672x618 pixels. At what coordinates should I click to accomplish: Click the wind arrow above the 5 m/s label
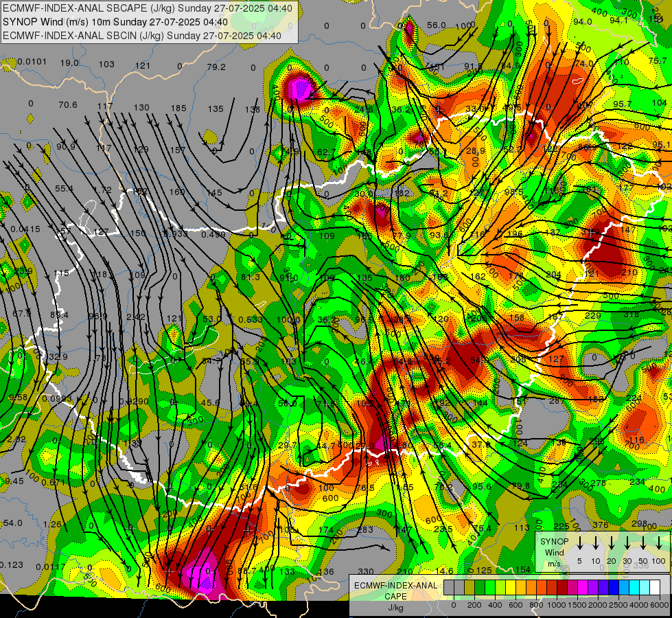579,542
